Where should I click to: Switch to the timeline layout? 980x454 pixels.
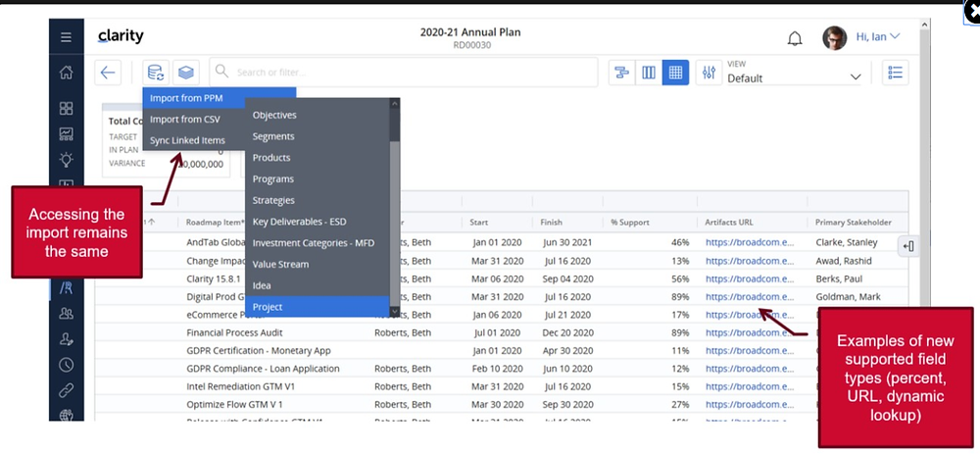coord(621,73)
